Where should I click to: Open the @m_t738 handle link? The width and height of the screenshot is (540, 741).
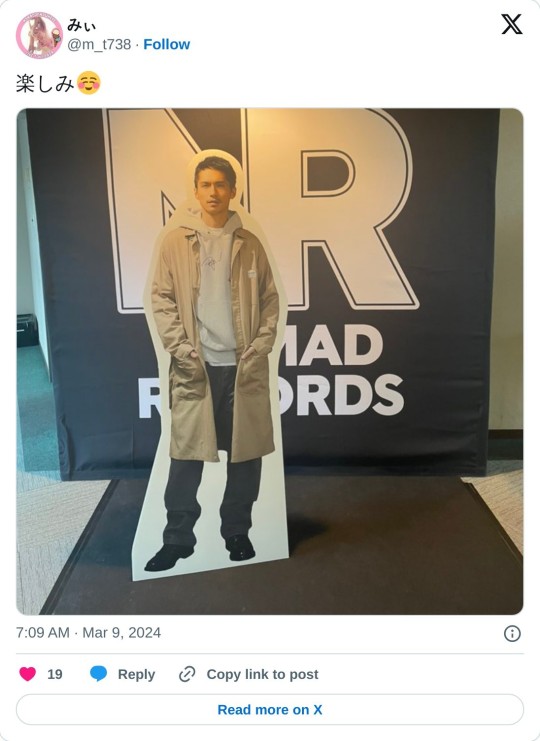click(99, 44)
